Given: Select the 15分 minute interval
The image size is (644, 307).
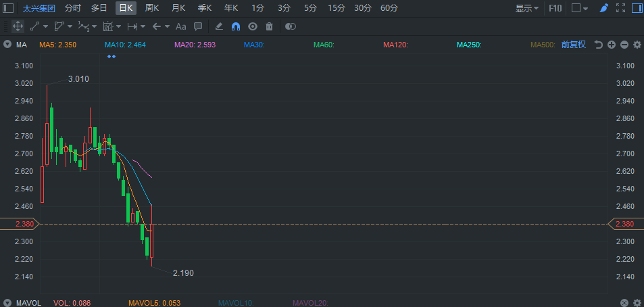Looking at the screenshot, I should 337,8.
